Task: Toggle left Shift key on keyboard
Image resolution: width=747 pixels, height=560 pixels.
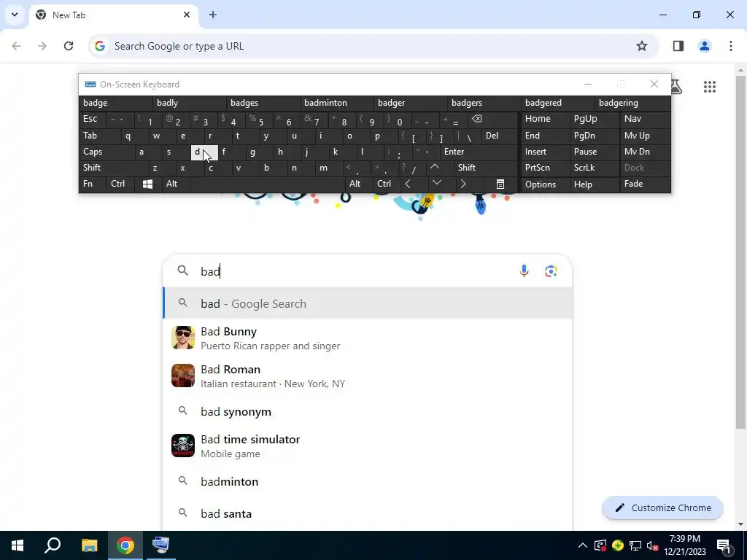Action: click(x=113, y=168)
